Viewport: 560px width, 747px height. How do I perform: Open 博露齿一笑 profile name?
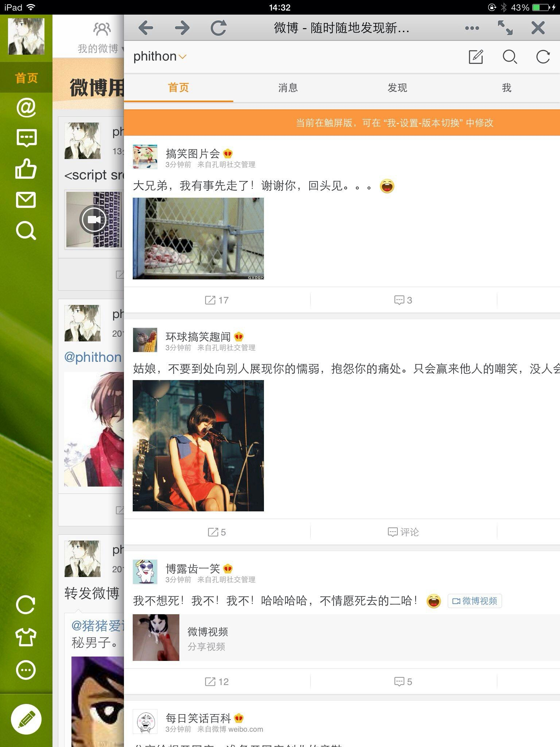tap(192, 568)
